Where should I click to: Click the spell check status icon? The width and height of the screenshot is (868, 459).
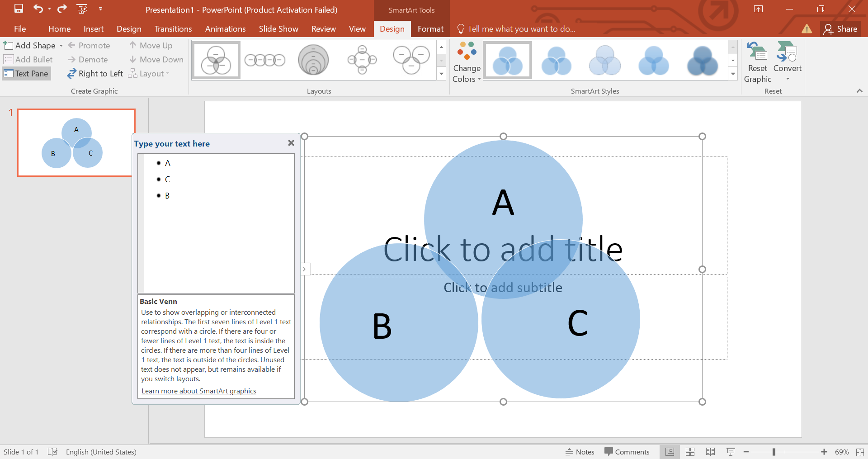tap(53, 452)
